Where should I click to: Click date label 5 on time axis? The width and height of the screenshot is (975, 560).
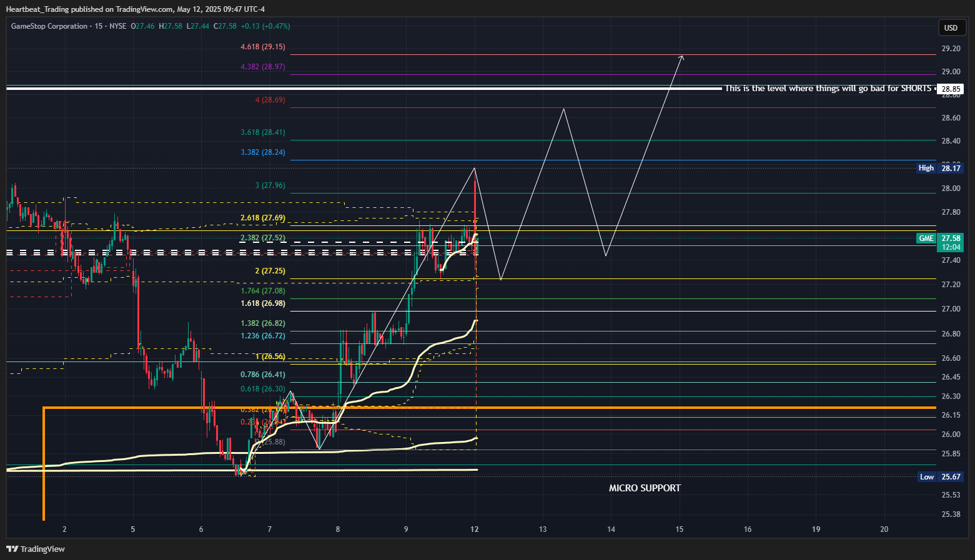pos(132,529)
